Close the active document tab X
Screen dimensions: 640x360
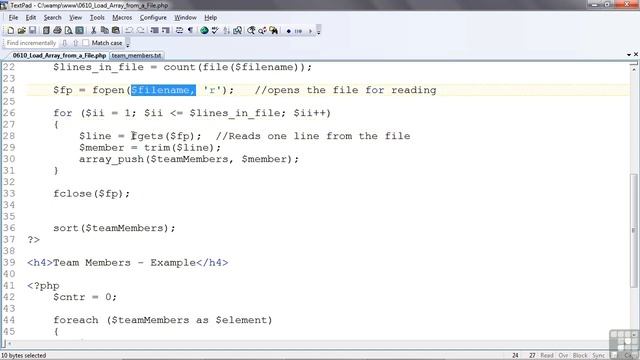pos(636,54)
